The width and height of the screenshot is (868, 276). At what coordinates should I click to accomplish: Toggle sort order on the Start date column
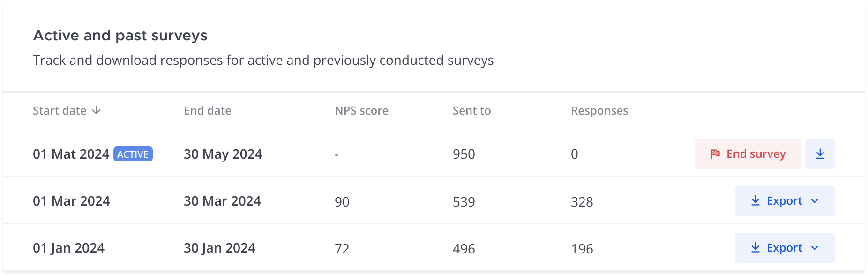[x=97, y=110]
